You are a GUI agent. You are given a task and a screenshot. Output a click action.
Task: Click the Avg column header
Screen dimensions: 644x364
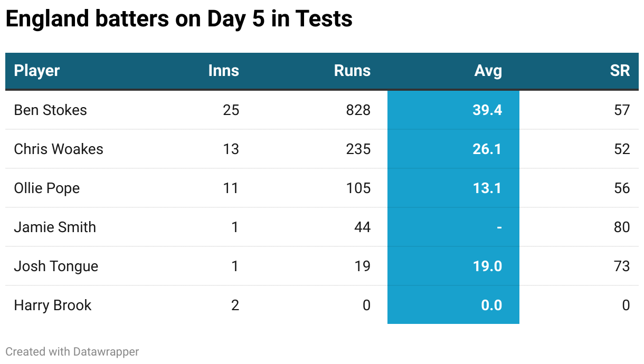[488, 71]
